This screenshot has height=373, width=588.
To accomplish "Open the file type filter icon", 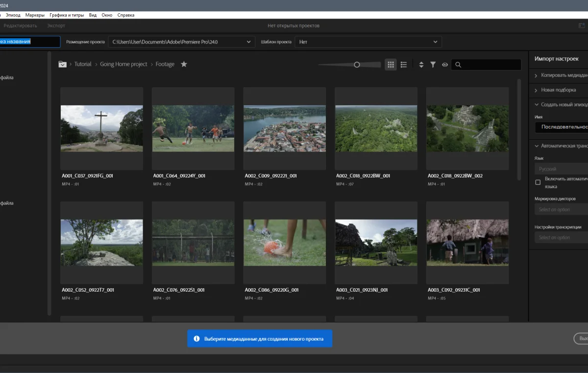I will click(x=433, y=65).
